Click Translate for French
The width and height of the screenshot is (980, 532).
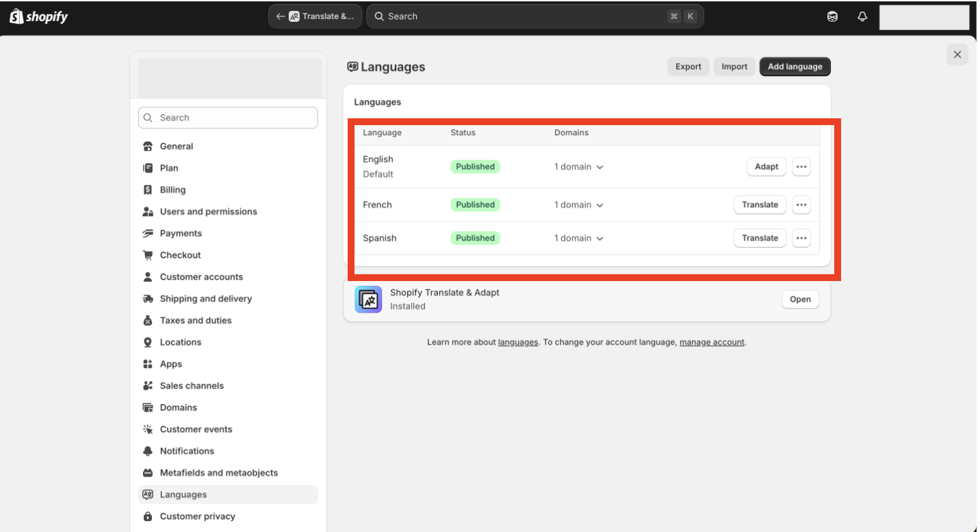click(760, 204)
